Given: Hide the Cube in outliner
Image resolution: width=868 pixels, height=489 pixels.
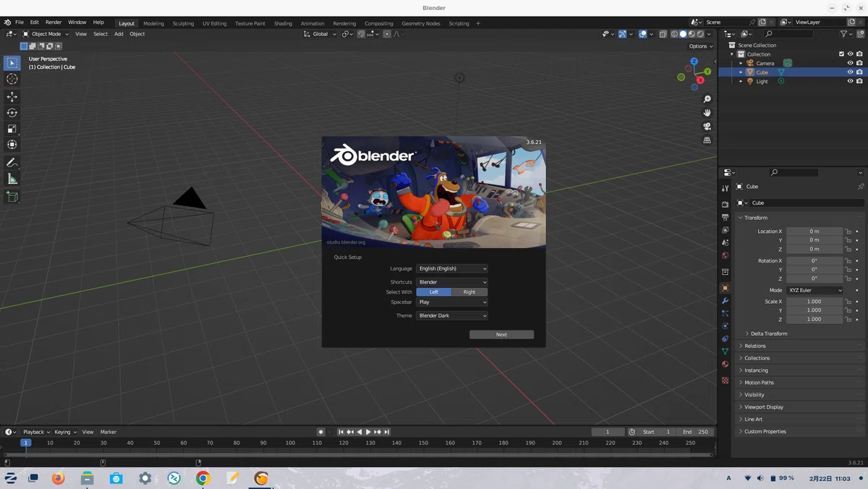Looking at the screenshot, I should (851, 72).
